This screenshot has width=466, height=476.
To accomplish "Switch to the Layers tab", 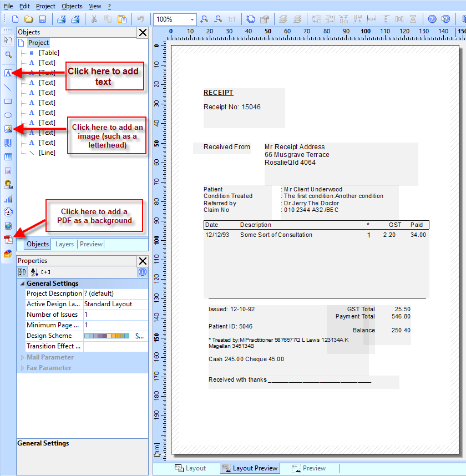I will [x=64, y=244].
